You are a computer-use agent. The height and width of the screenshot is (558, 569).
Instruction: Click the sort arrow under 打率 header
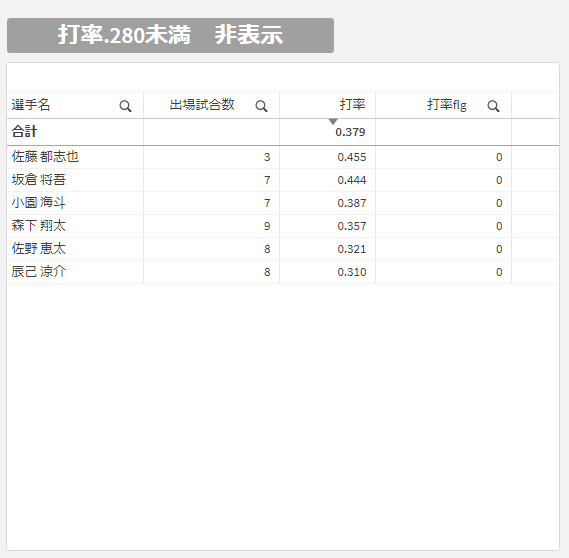click(333, 122)
